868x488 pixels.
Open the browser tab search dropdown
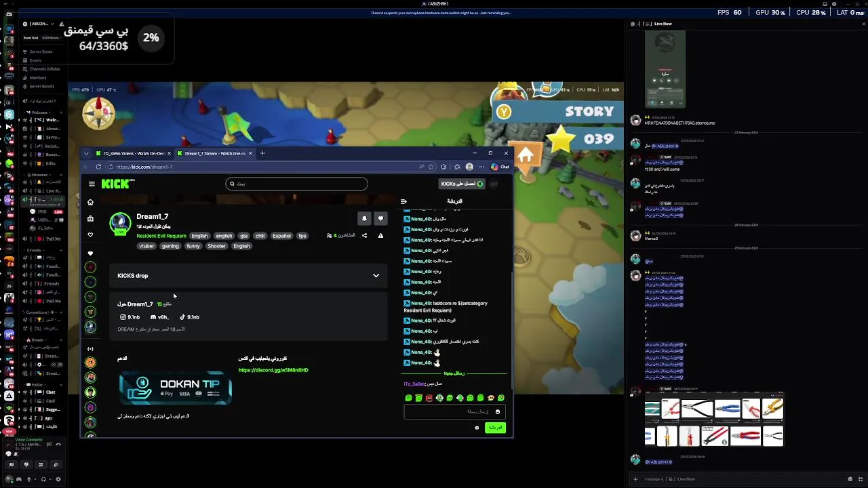[x=85, y=153]
